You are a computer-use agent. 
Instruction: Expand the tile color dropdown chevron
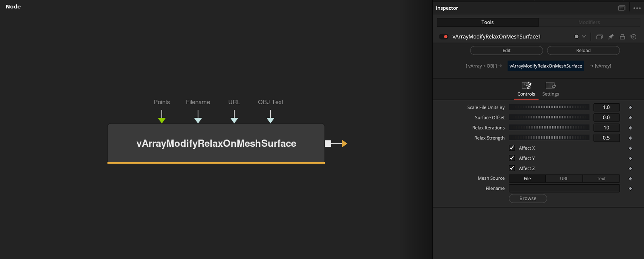[584, 37]
